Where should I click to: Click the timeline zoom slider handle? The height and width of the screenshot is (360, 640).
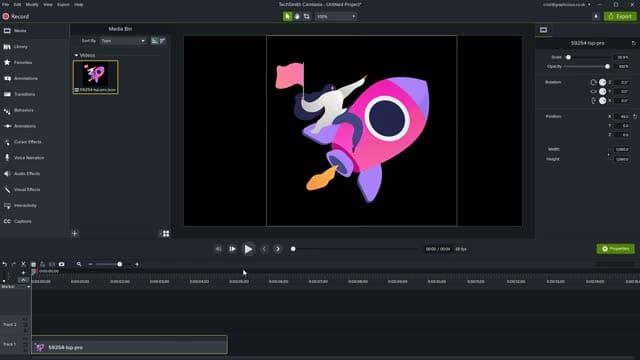pos(120,264)
